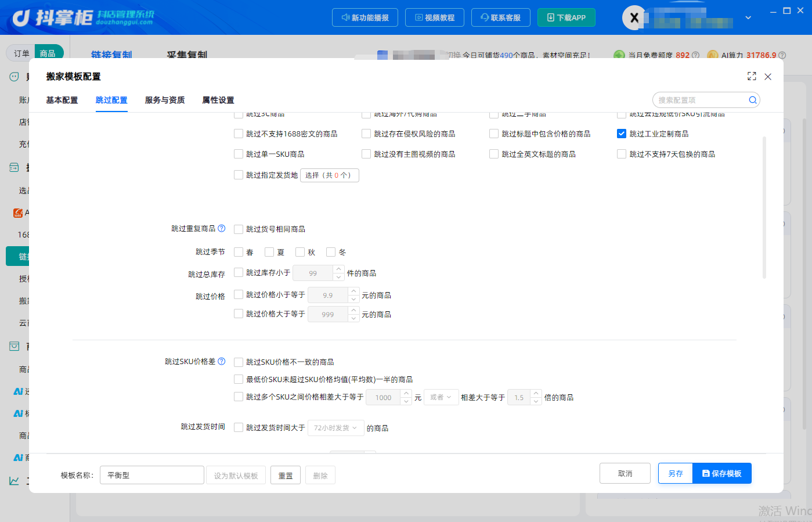
Task: Select the 跳过配置 tab
Action: coord(111,100)
